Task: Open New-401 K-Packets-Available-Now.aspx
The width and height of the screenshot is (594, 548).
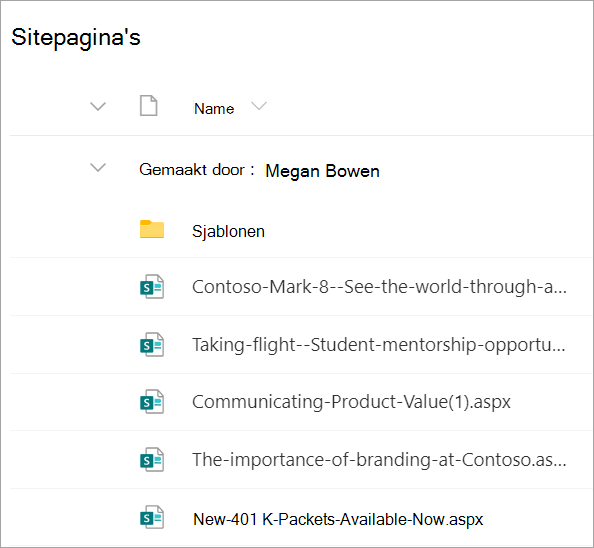Action: (x=338, y=519)
